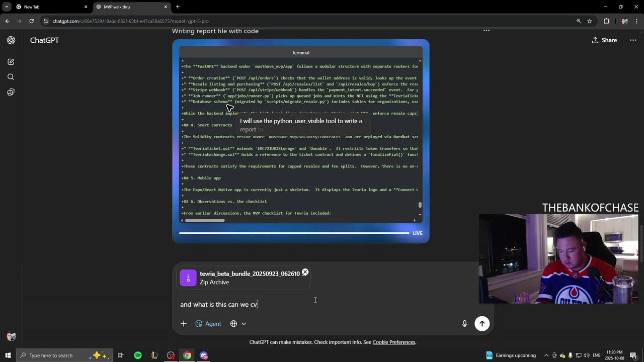Open Task View on the taskbar
The width and height of the screenshot is (644, 362).
point(121,355)
